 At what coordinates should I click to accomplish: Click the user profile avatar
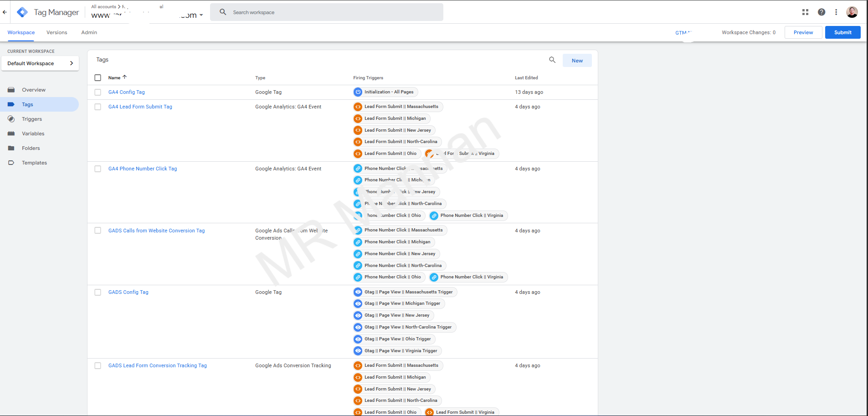852,12
